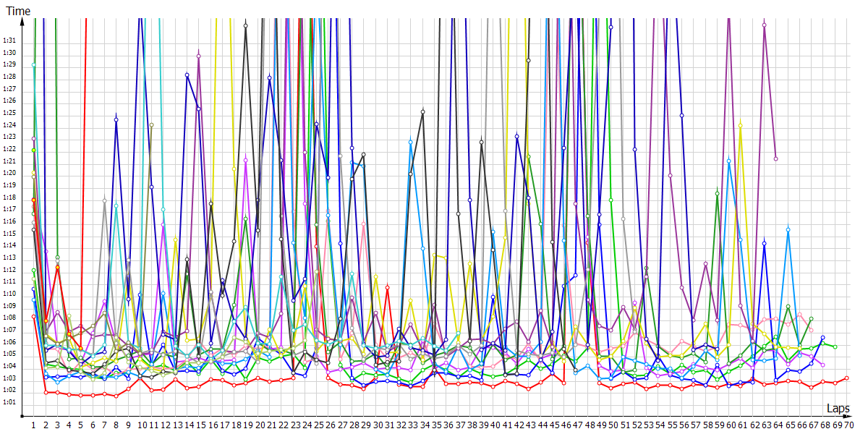The image size is (868, 434).
Task: Click dark blue line's endpoint at lap 68
Action: pyautogui.click(x=823, y=338)
